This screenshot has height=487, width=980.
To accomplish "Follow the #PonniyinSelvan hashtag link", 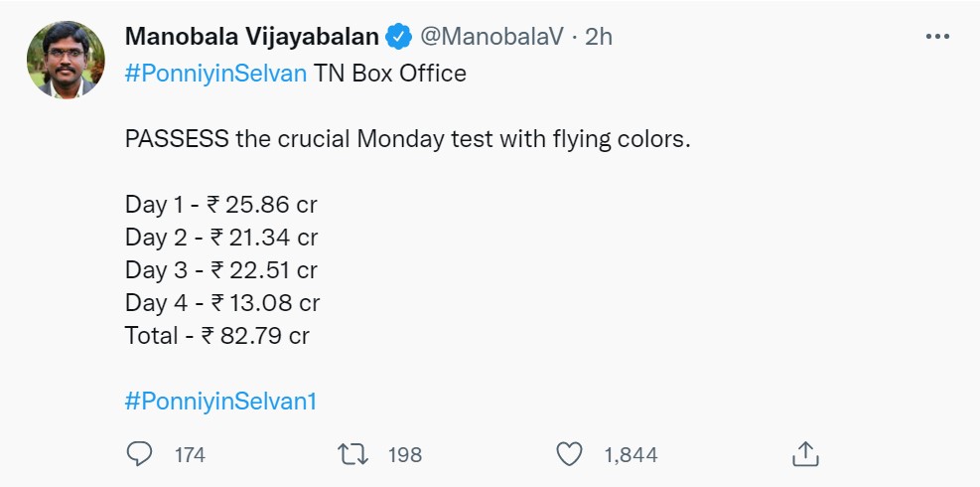I will point(215,74).
